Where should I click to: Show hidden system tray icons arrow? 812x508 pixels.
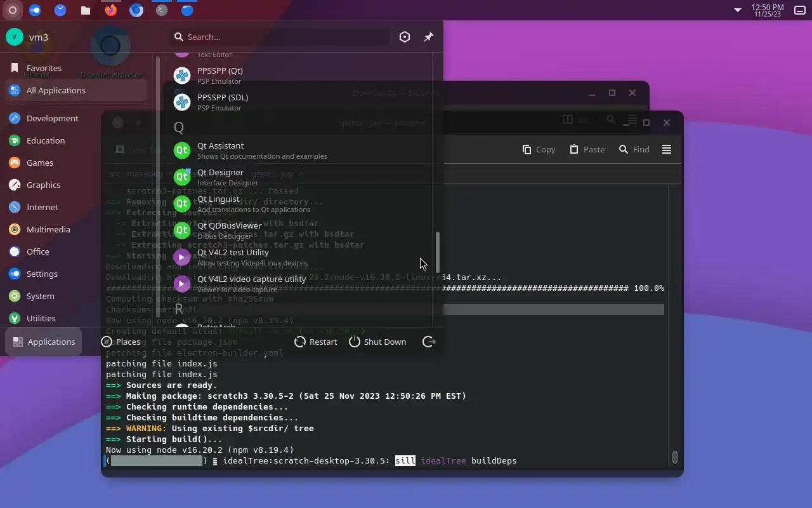pos(737,10)
